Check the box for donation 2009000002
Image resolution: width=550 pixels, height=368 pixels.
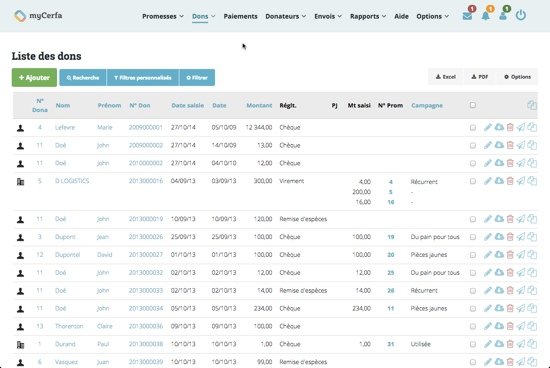pyautogui.click(x=472, y=146)
